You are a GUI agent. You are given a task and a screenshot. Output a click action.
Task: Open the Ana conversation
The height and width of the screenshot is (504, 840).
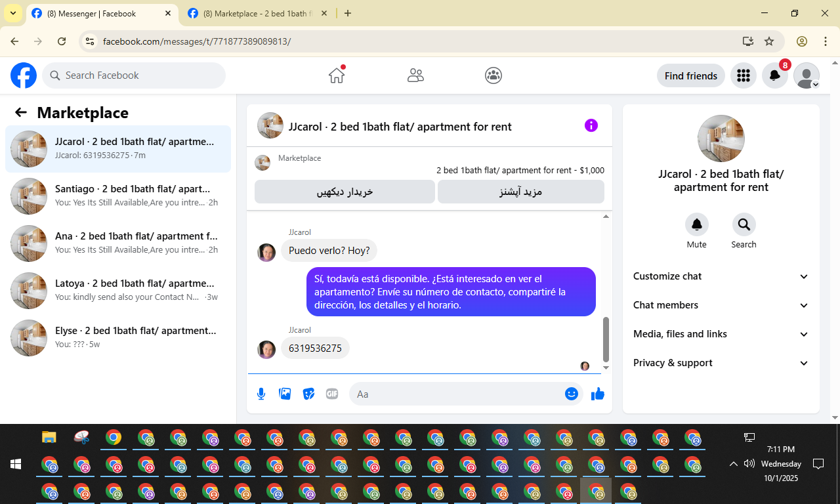point(118,243)
